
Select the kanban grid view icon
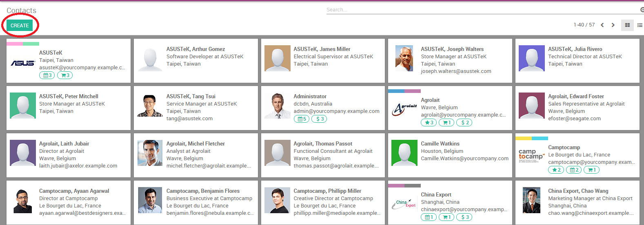click(x=627, y=25)
